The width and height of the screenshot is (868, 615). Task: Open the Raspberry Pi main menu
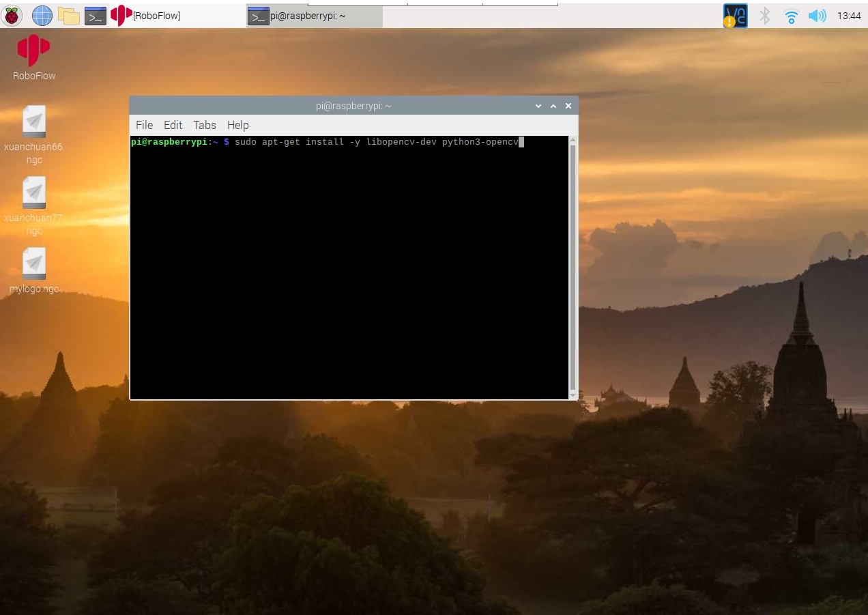pos(12,15)
